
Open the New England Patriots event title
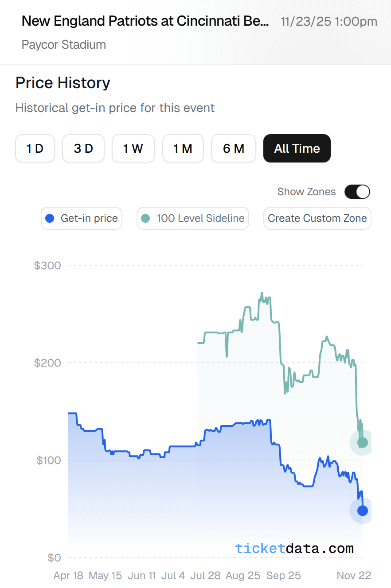(145, 21)
